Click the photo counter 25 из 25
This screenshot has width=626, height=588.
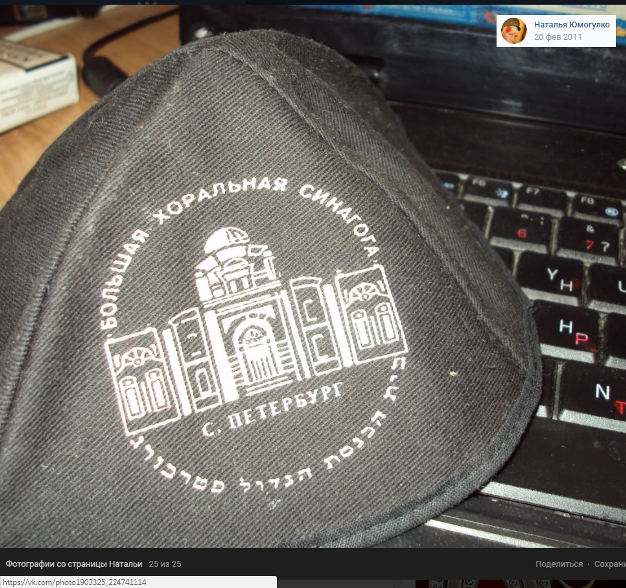click(x=165, y=564)
